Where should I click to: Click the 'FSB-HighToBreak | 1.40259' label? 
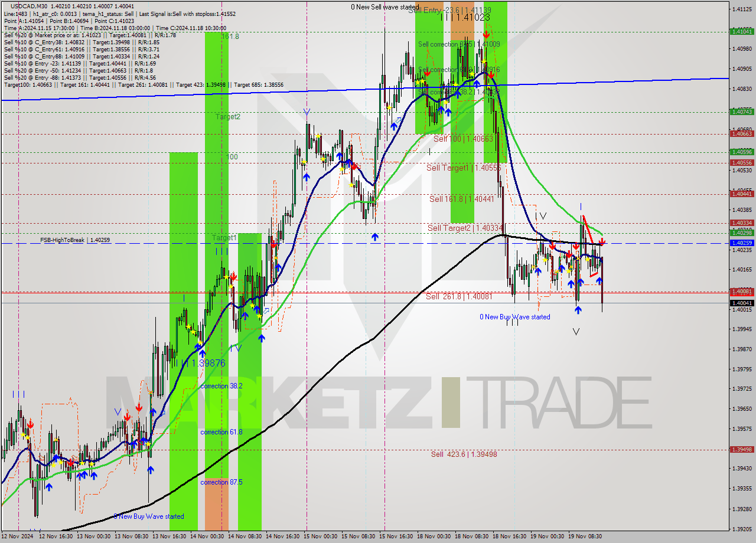point(75,240)
